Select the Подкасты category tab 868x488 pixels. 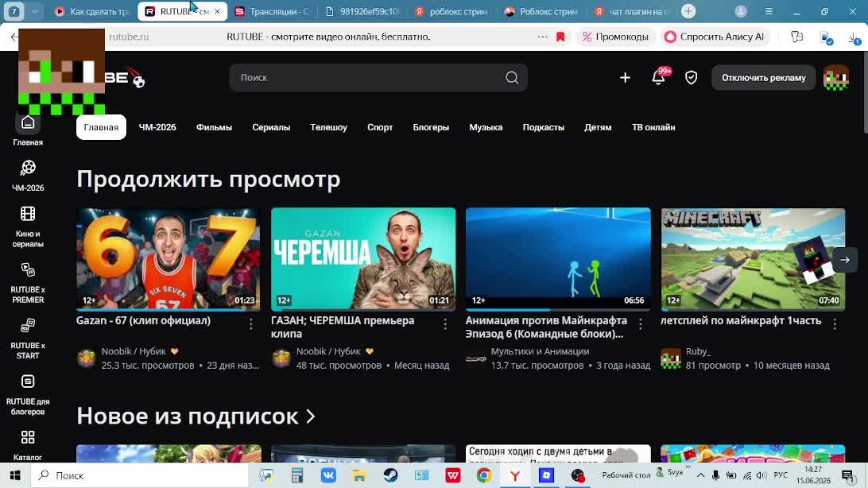(x=544, y=127)
